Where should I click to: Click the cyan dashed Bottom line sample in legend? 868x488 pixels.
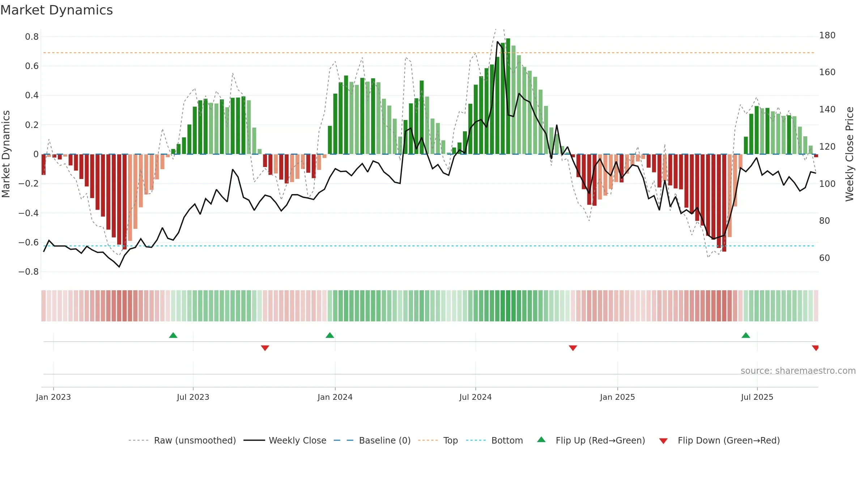pos(476,440)
